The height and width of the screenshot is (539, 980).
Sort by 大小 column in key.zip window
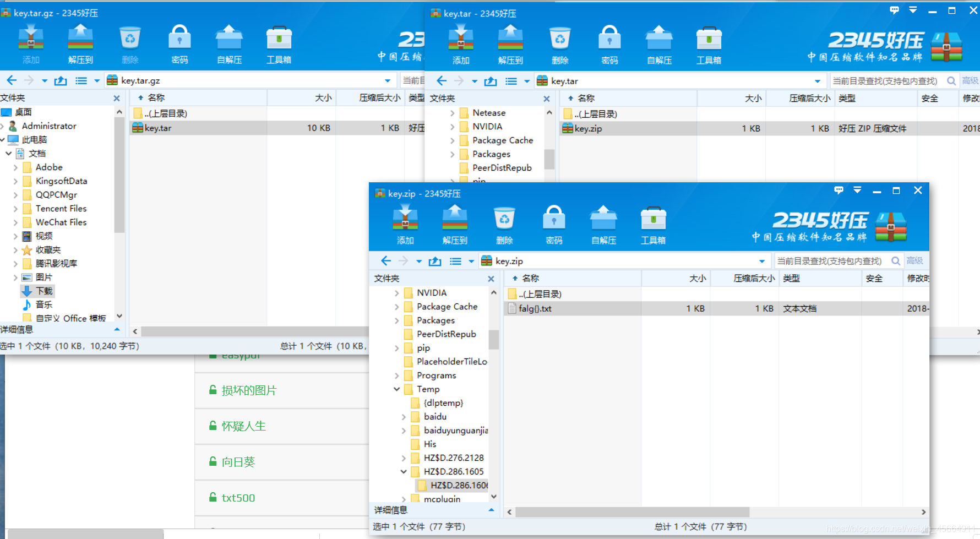pyautogui.click(x=676, y=279)
